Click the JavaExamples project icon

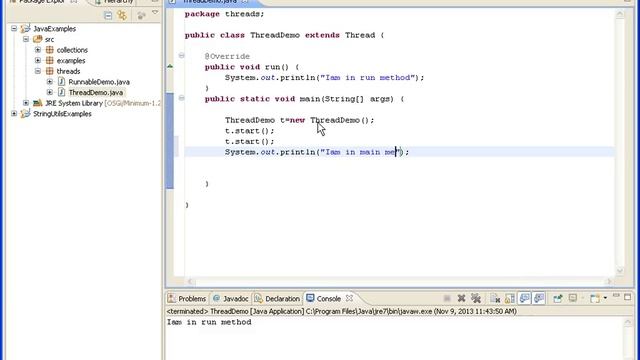tap(25, 29)
